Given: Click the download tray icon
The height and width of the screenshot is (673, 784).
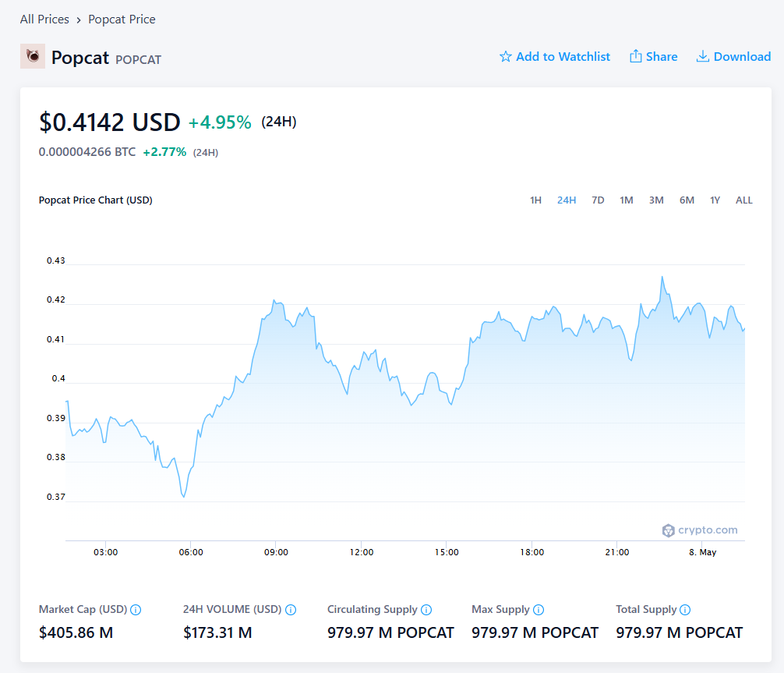Looking at the screenshot, I should tap(702, 56).
